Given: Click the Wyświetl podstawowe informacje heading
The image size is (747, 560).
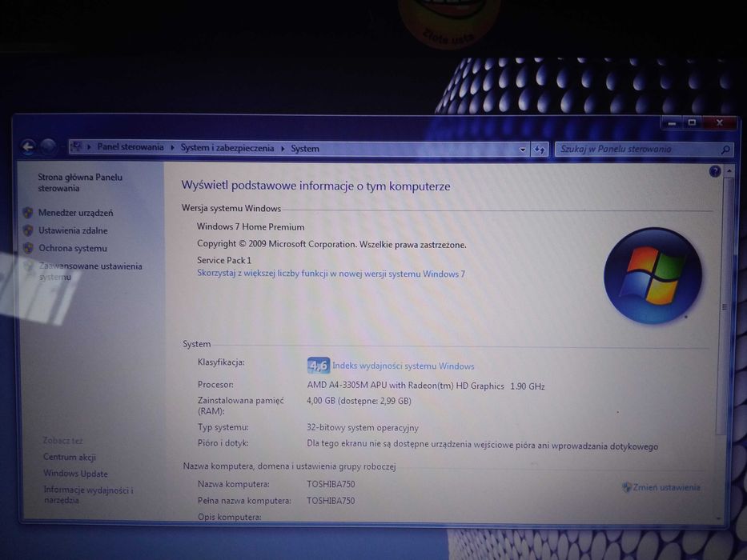Looking at the screenshot, I should (315, 186).
